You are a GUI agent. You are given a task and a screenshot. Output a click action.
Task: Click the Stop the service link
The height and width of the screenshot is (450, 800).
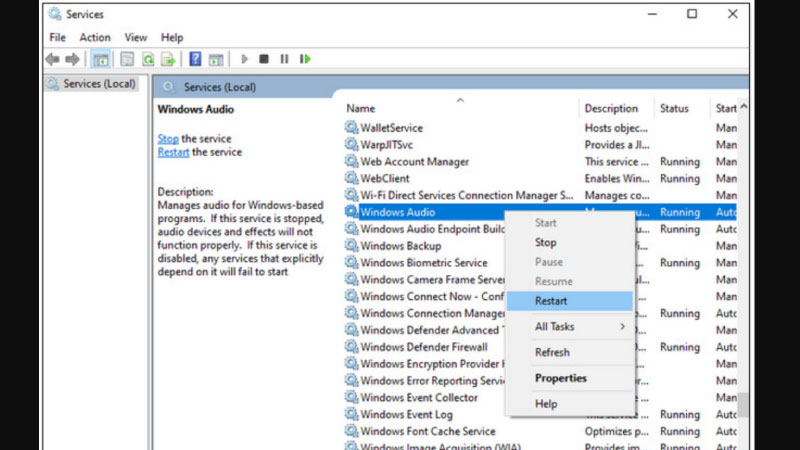168,139
